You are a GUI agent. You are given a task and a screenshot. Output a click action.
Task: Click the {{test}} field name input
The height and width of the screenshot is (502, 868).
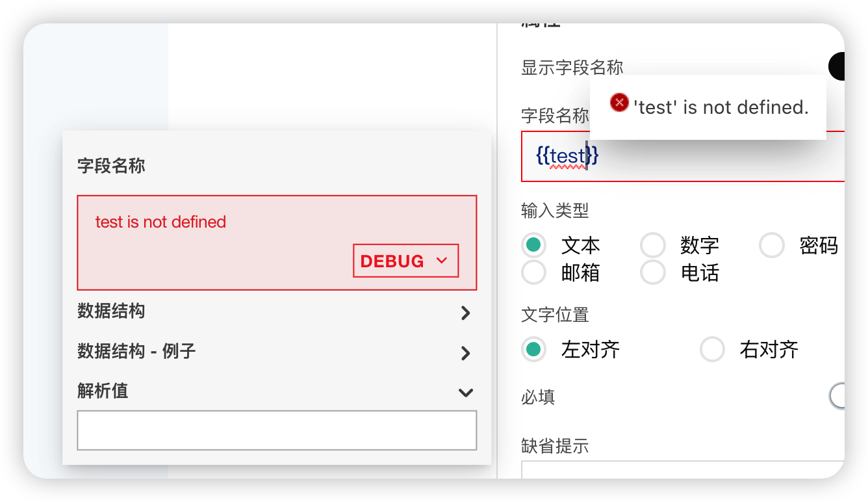click(682, 156)
